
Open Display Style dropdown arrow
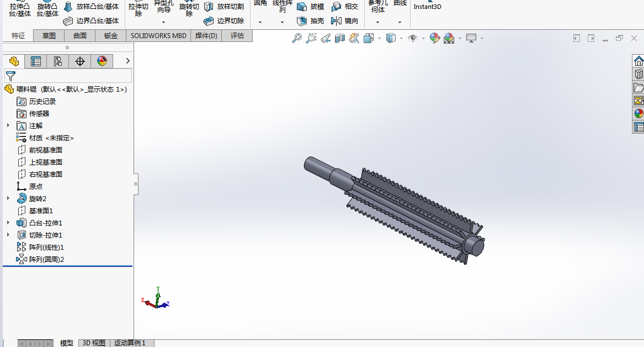[401, 38]
